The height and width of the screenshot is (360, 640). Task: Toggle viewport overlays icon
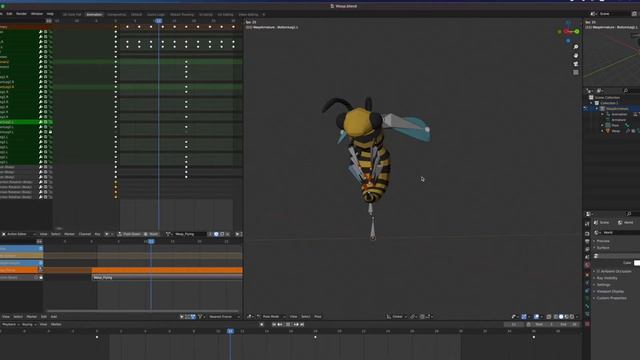pos(536,317)
